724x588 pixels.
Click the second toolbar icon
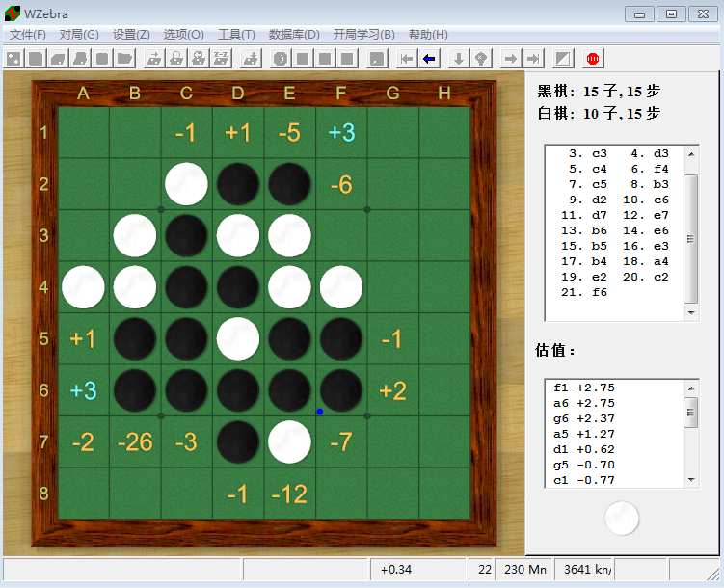coord(36,59)
